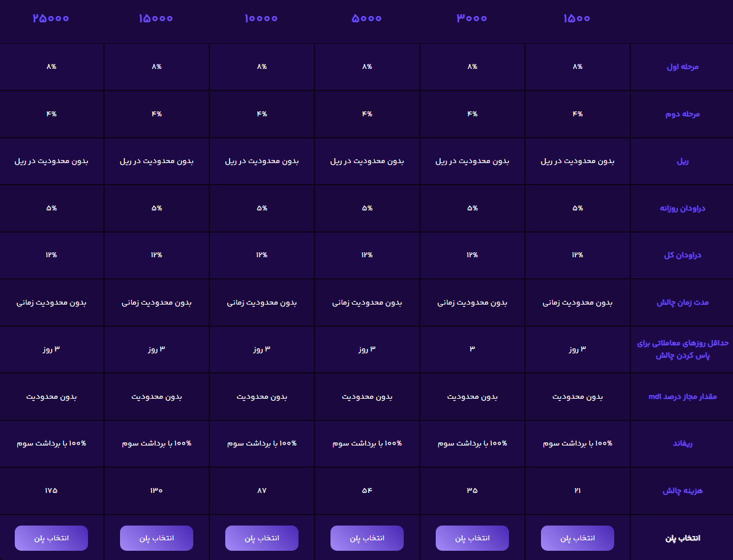Select the هزینه چالش row label

tap(683, 491)
